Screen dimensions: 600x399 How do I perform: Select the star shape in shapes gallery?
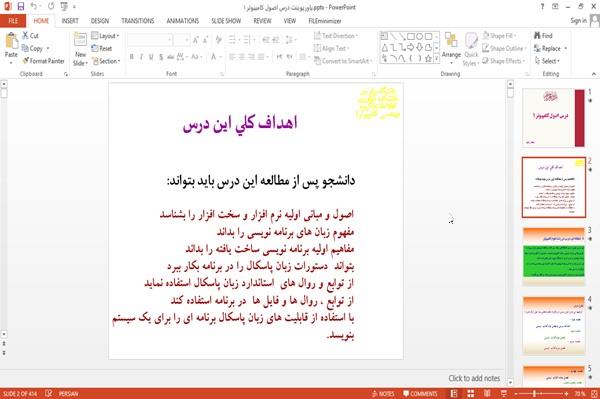coord(428,58)
